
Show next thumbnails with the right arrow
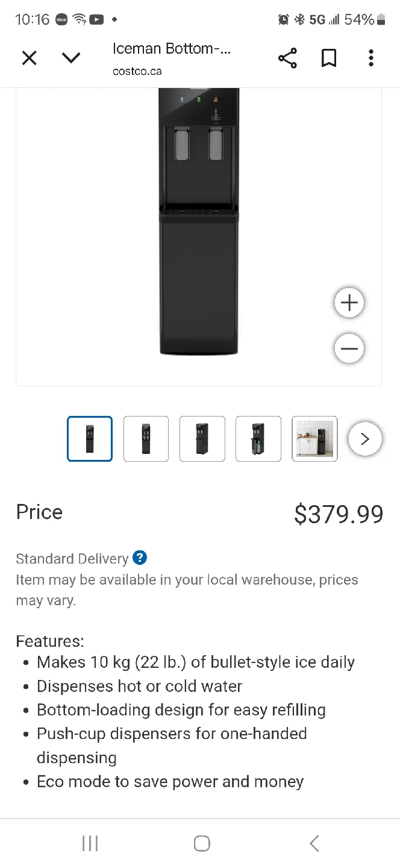coord(364,439)
